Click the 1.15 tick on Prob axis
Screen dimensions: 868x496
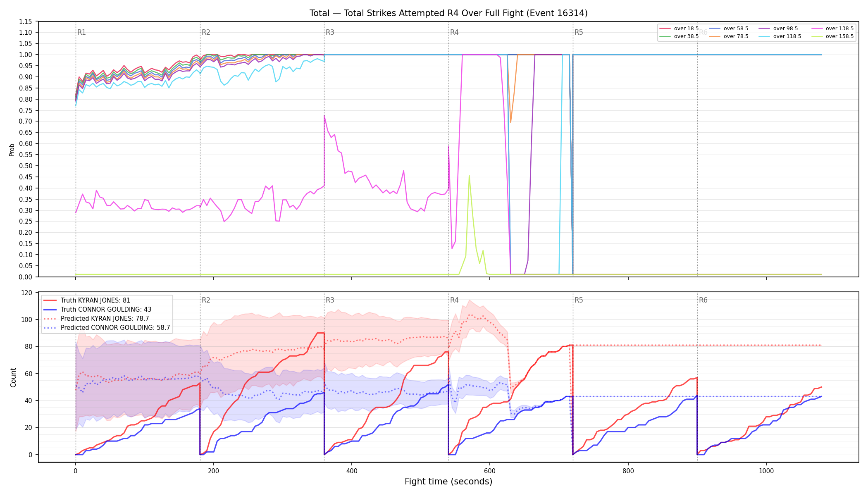(x=25, y=21)
